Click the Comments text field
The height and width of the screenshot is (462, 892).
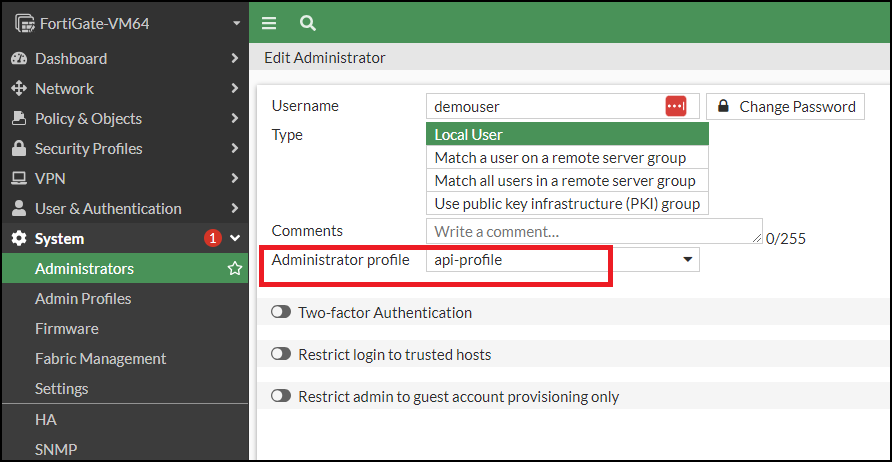pyautogui.click(x=593, y=232)
